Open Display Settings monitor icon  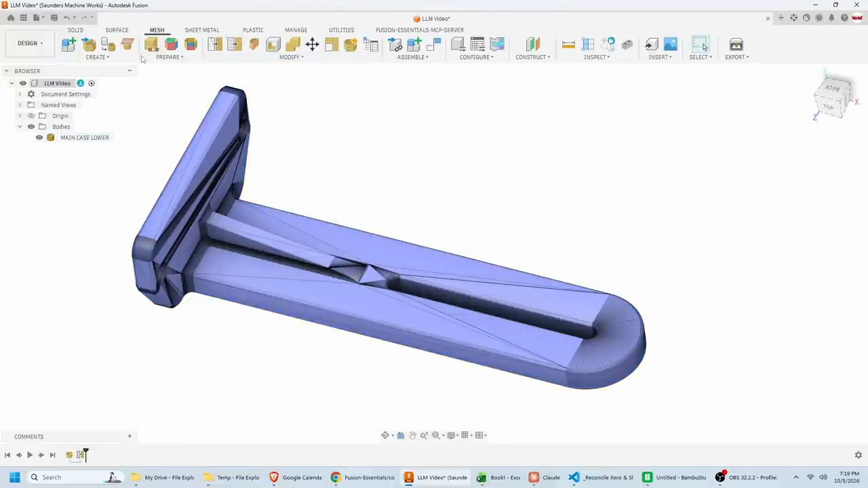[x=451, y=435]
